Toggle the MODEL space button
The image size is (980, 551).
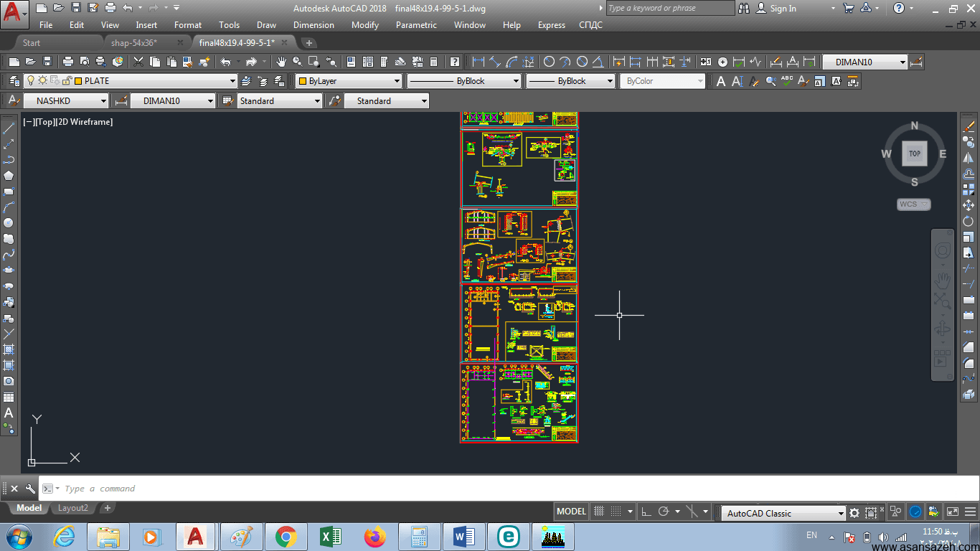572,512
